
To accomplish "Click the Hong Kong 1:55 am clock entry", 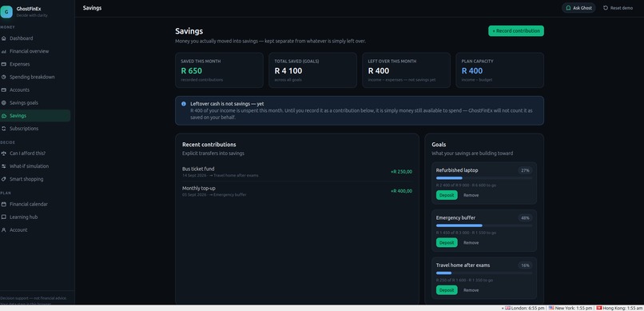I will click(619, 308).
